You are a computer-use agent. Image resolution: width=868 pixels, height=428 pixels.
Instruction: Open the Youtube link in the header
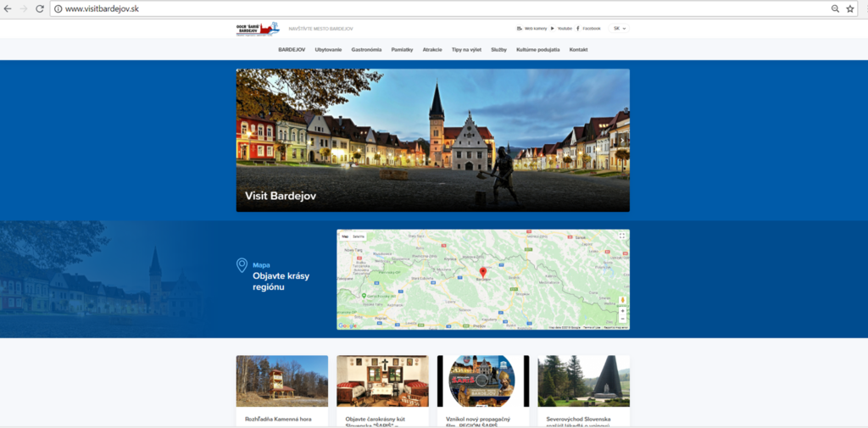pyautogui.click(x=561, y=29)
